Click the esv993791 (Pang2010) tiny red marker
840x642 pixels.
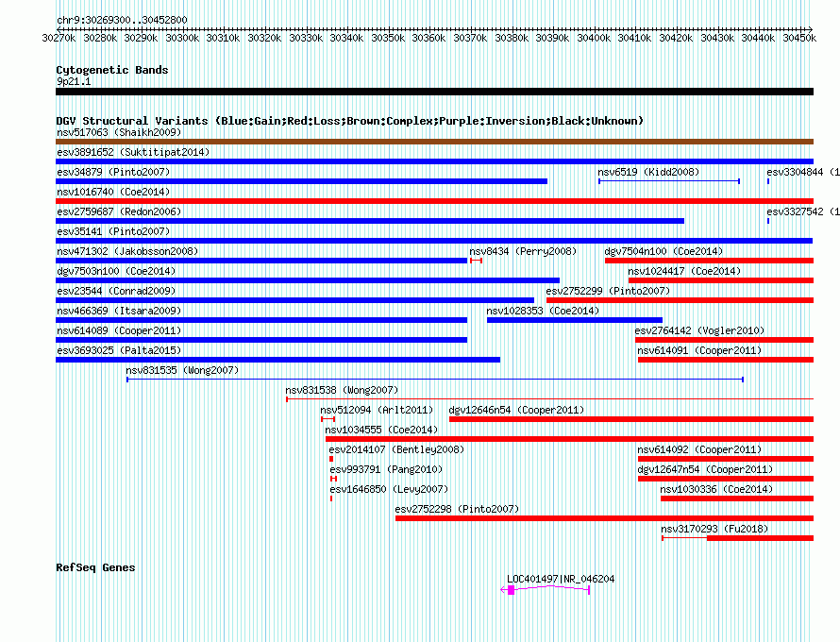tap(334, 479)
